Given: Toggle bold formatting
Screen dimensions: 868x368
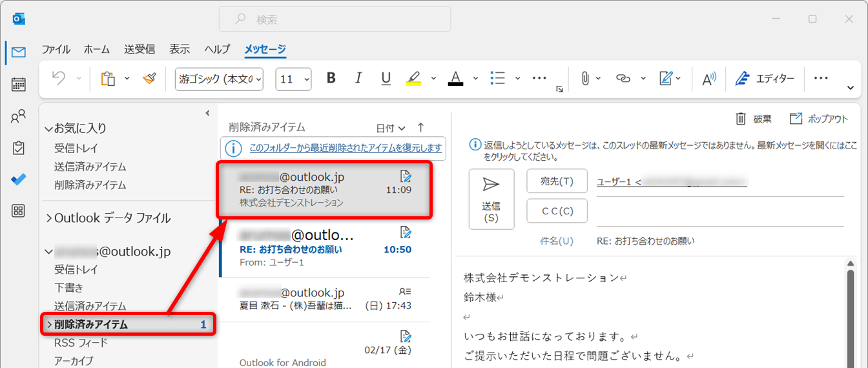Looking at the screenshot, I should (x=331, y=78).
